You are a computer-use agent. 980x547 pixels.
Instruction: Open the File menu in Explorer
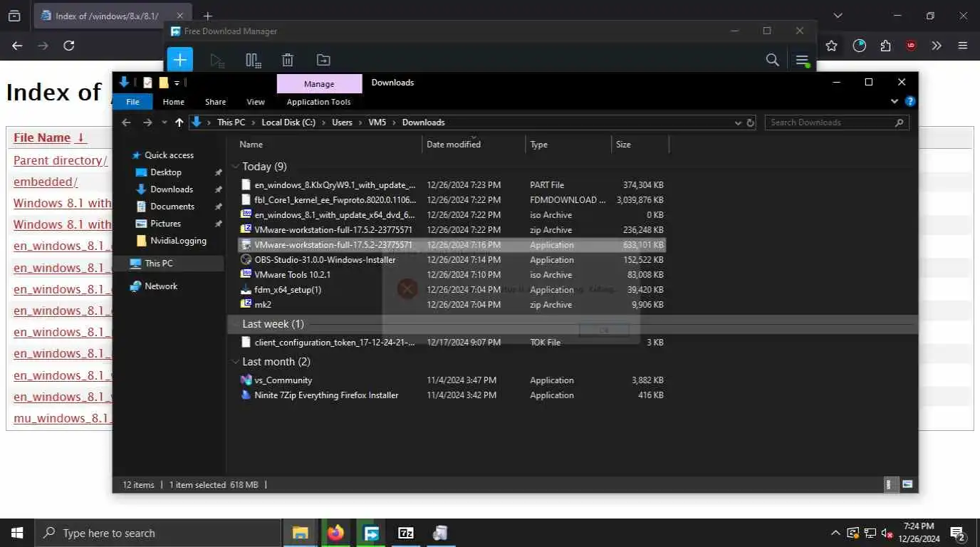point(132,102)
